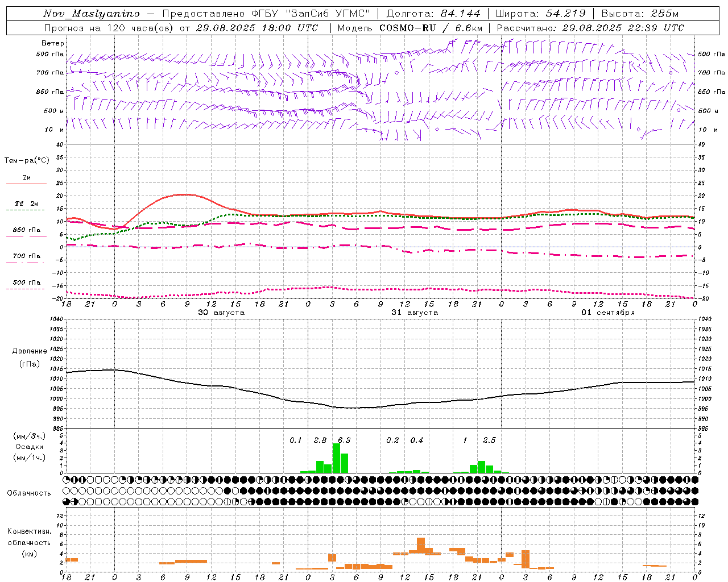Click the (мм/1ч.) units label
Image resolution: width=728 pixels, height=582 pixels.
[x=30, y=458]
